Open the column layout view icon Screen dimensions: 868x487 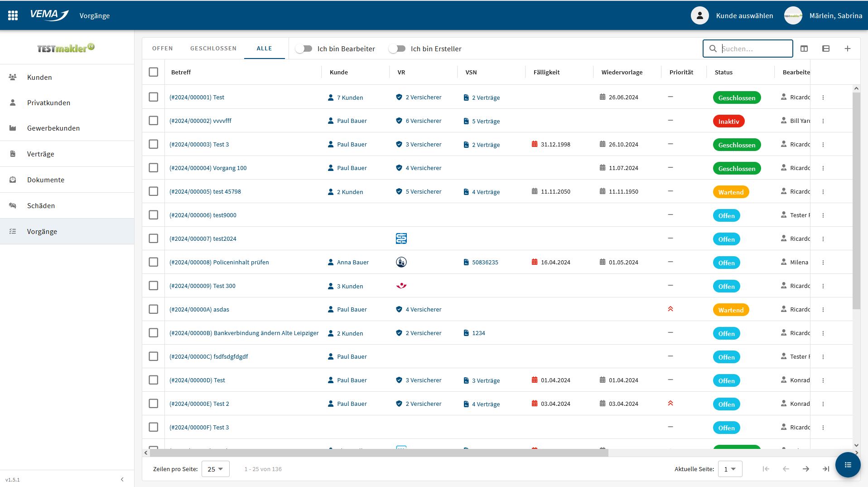(804, 49)
